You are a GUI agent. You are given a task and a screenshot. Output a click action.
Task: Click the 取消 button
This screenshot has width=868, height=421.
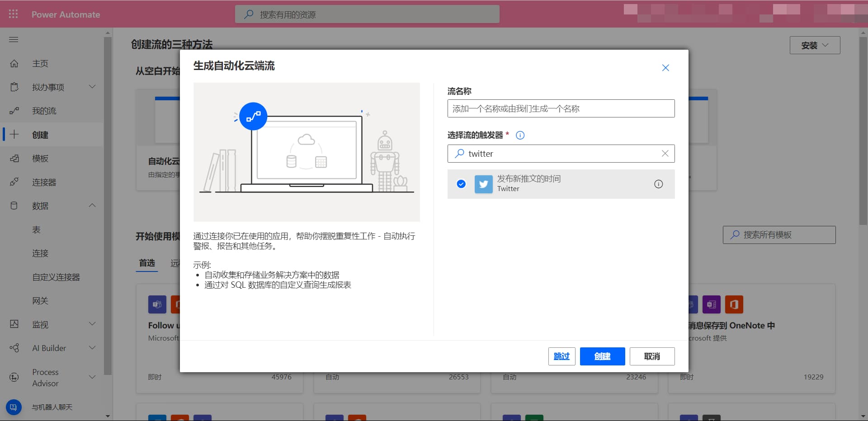(652, 356)
